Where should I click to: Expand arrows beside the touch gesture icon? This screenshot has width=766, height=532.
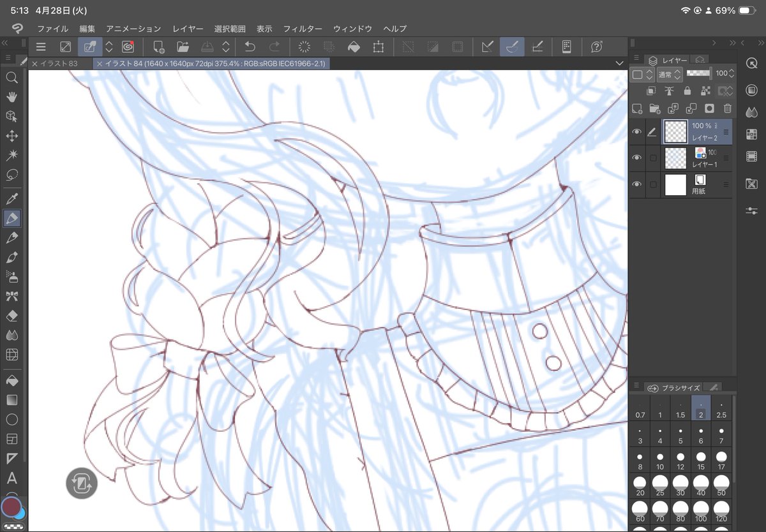click(109, 47)
